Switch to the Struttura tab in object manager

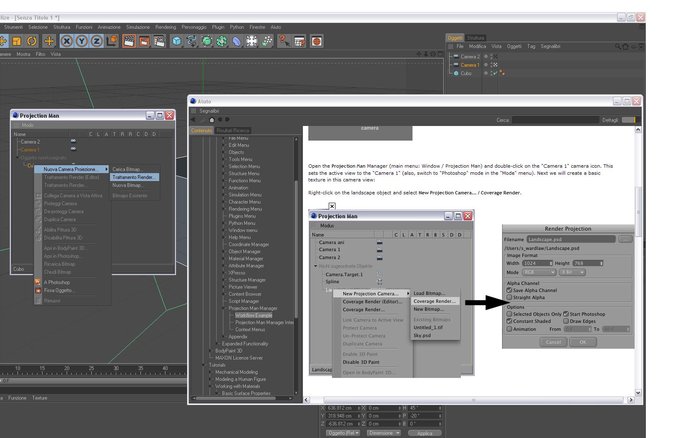coord(475,38)
